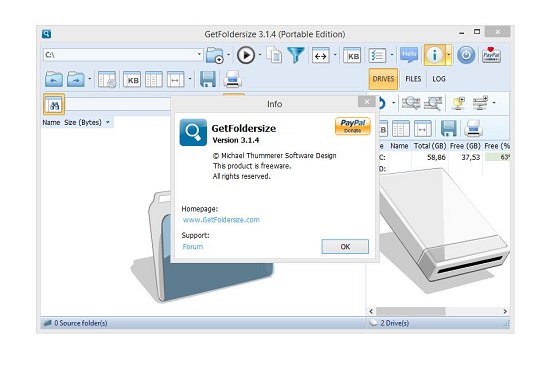Image resolution: width=550 pixels, height=365 pixels.
Task: Click the highlighted Info button
Action: (434, 55)
